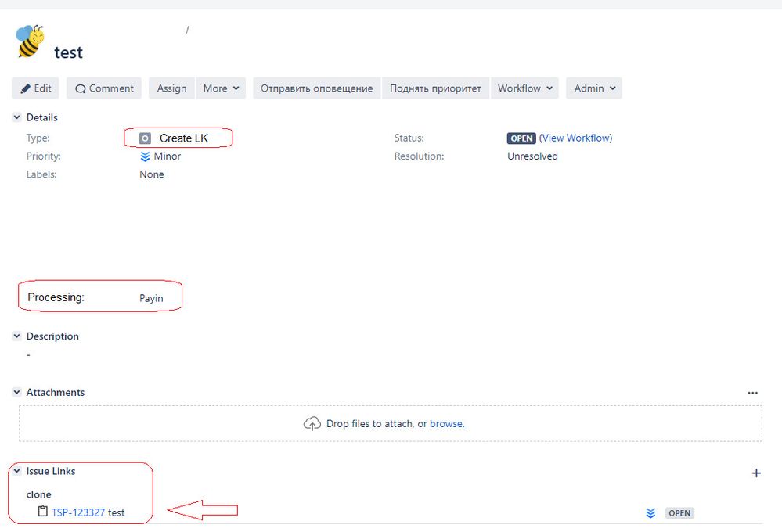782x532 pixels.
Task: Click the OPEN badge of linked issue
Action: tap(679, 513)
